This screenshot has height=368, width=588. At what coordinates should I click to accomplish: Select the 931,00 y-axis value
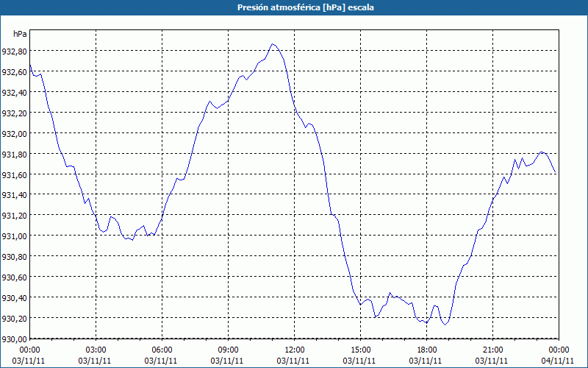(x=14, y=236)
